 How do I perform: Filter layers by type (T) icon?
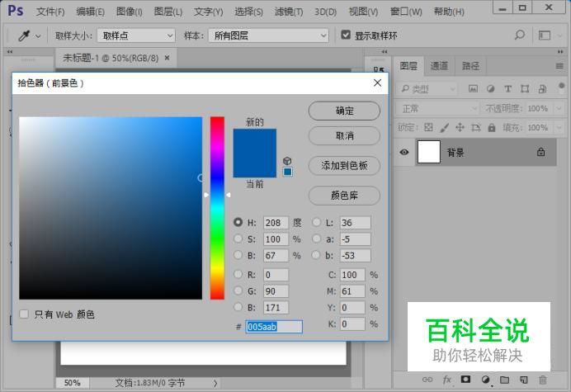tap(507, 89)
